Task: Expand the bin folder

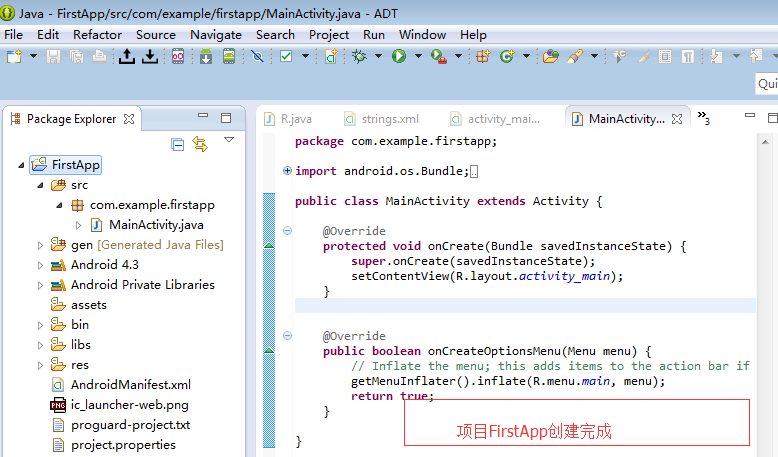Action: coord(41,326)
